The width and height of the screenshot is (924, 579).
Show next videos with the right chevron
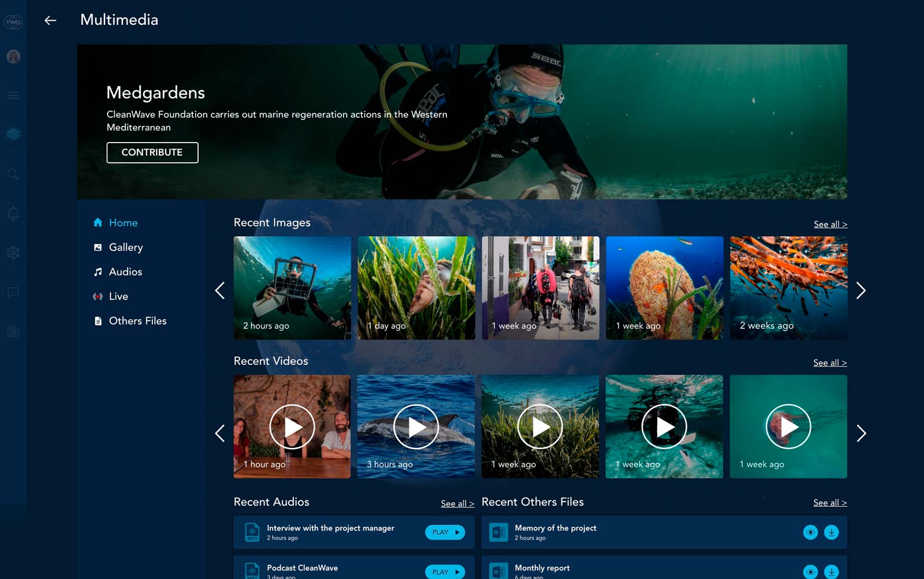coord(861,433)
